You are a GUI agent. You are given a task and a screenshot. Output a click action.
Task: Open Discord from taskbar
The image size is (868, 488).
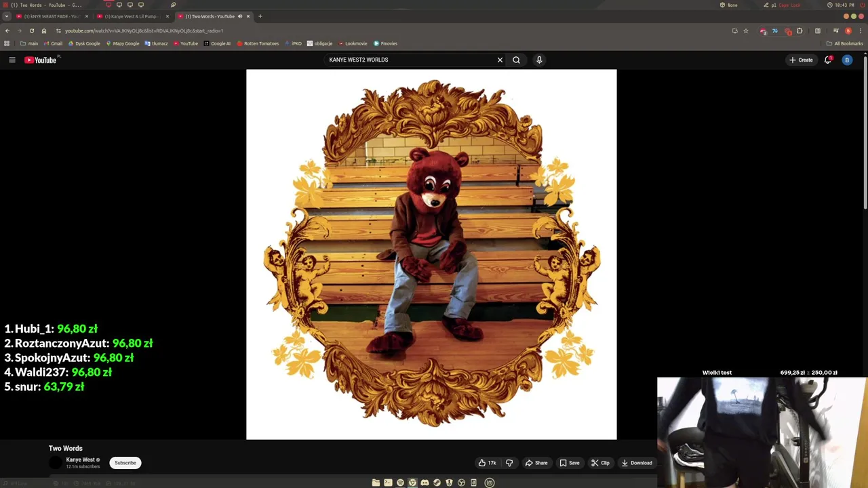point(425,483)
